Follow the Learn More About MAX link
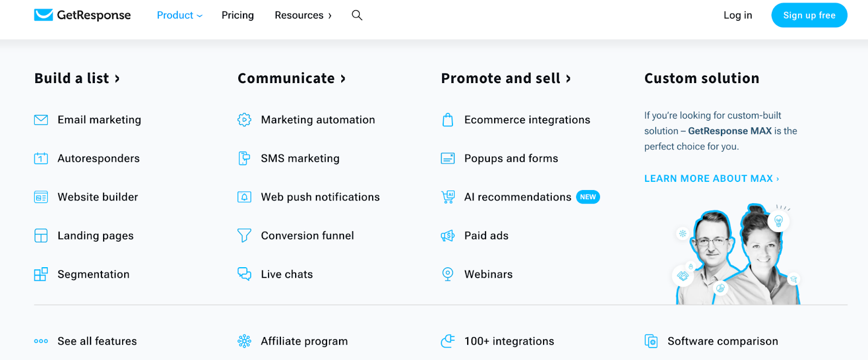 (x=711, y=179)
